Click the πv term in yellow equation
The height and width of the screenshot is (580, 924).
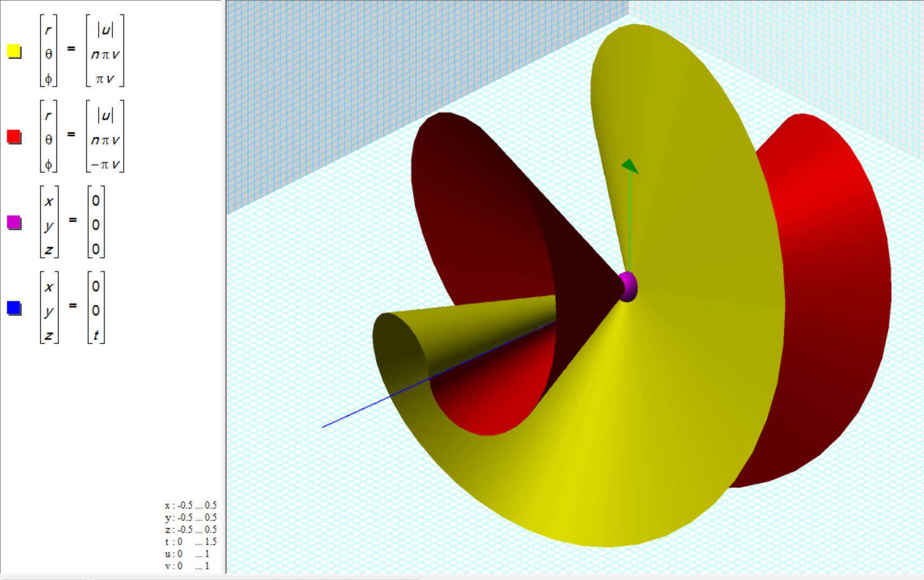[x=105, y=79]
